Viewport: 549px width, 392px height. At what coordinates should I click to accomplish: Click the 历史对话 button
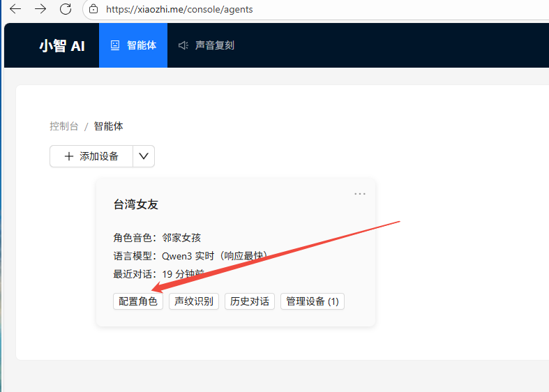250,301
